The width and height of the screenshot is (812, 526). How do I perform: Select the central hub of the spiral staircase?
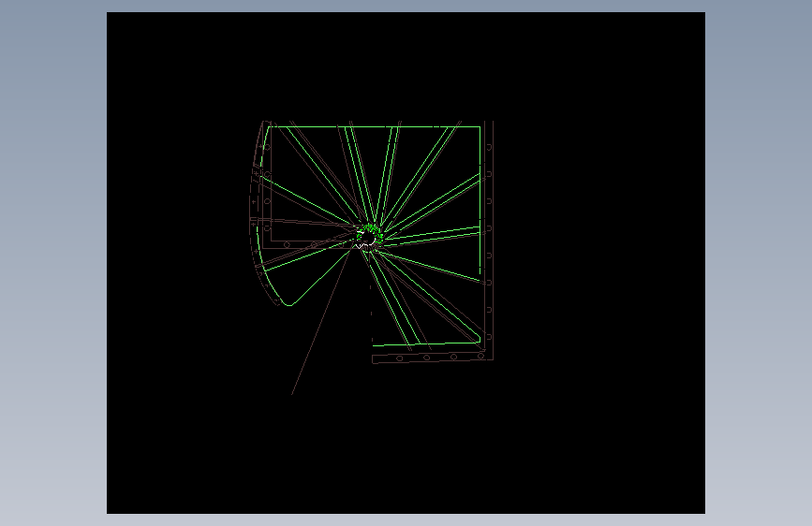coord(369,238)
